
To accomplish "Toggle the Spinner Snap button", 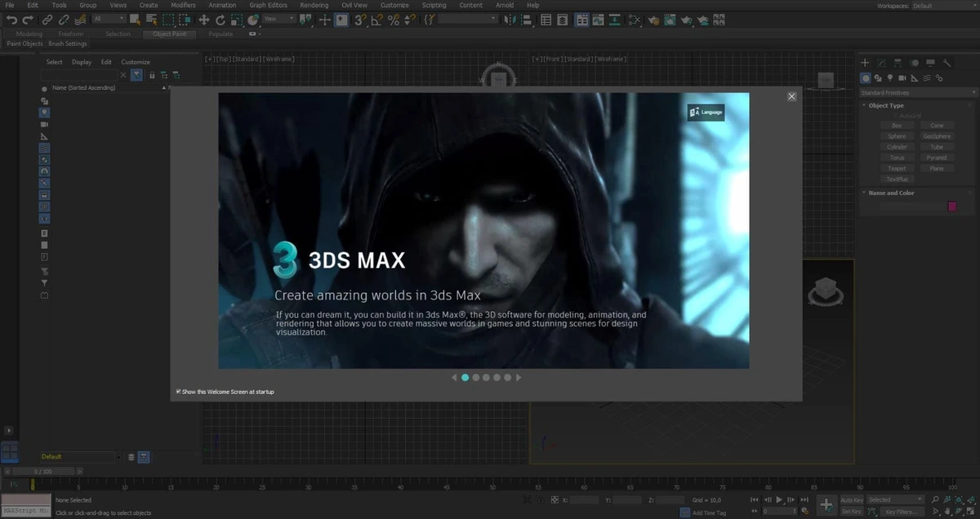I will pyautogui.click(x=410, y=19).
